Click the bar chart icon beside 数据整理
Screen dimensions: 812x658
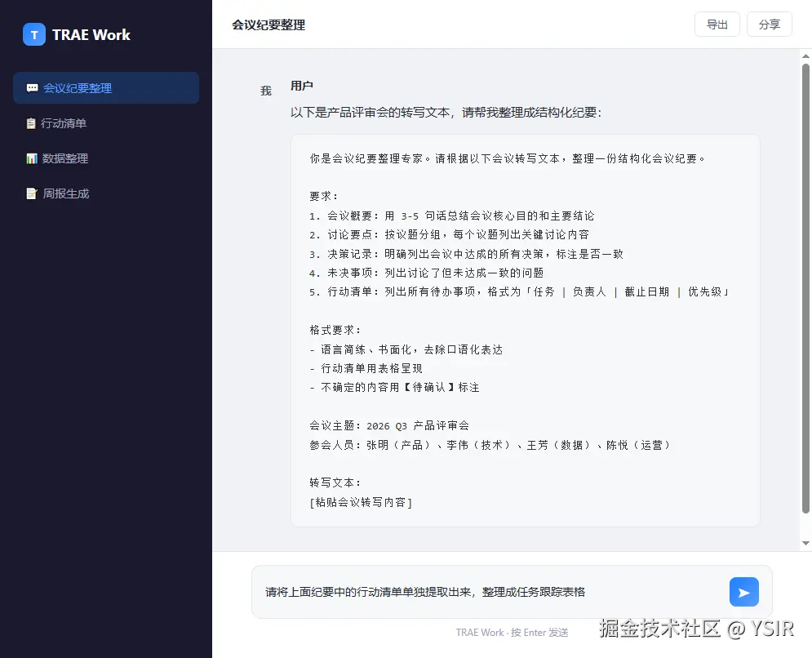[x=32, y=158]
